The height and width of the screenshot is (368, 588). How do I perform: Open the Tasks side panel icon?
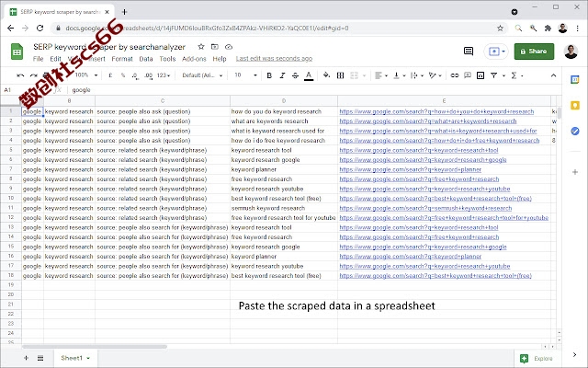575,131
